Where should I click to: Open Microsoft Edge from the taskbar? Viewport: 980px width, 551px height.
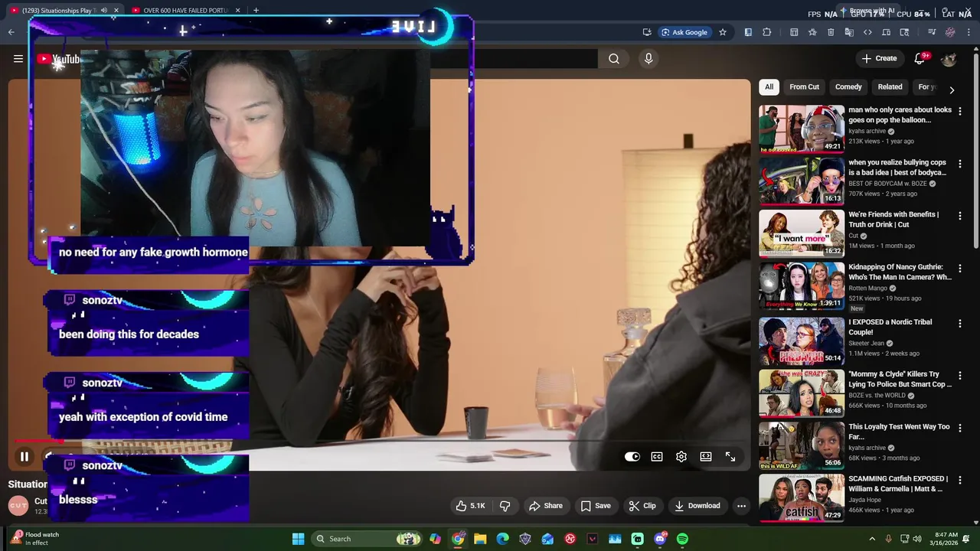pos(502,539)
